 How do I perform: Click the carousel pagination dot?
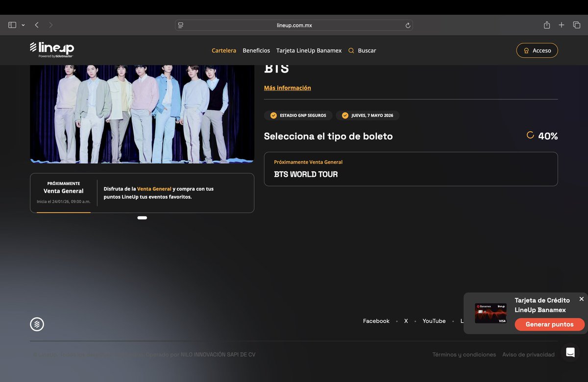tap(142, 217)
